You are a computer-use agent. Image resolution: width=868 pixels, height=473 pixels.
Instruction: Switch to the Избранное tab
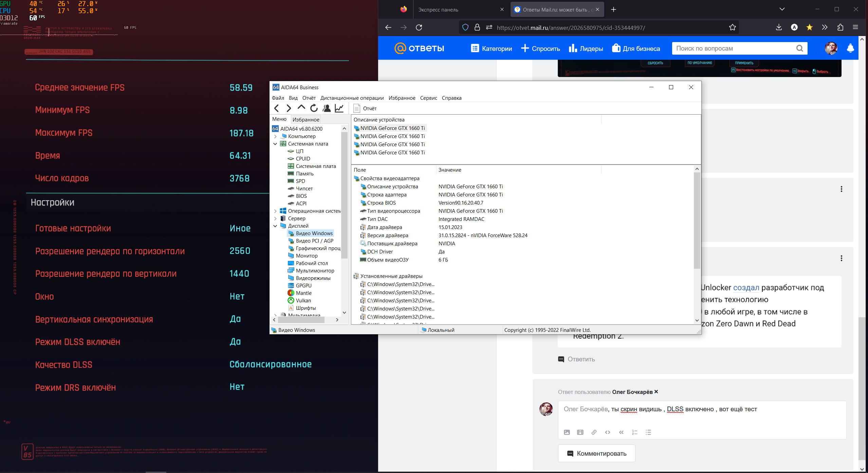coord(305,119)
